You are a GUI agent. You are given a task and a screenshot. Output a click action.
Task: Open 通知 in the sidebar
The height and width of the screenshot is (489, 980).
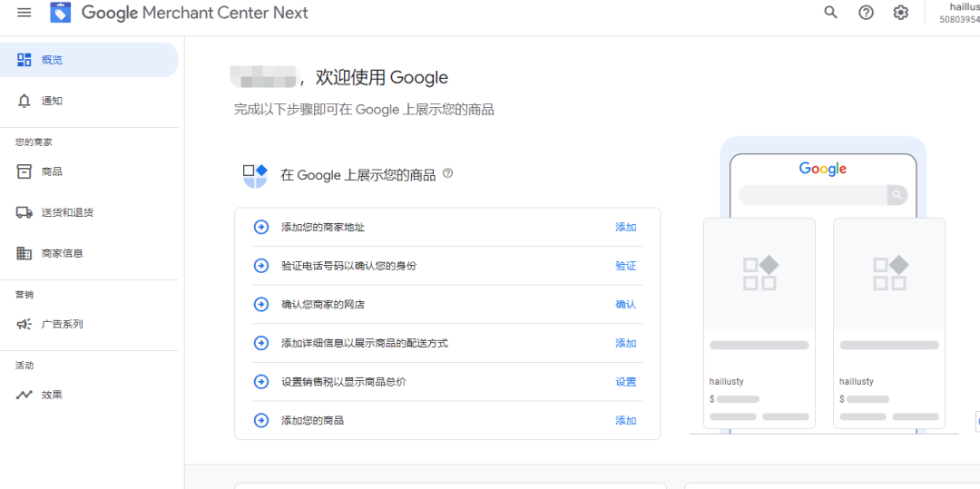(x=89, y=102)
